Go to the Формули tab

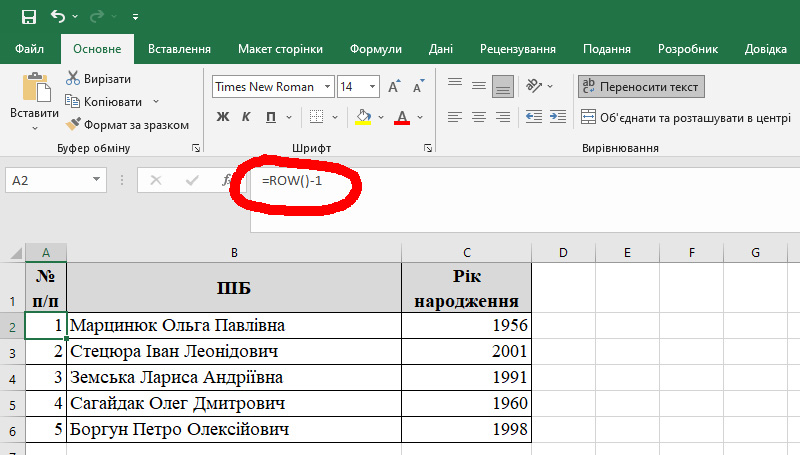tap(376, 49)
